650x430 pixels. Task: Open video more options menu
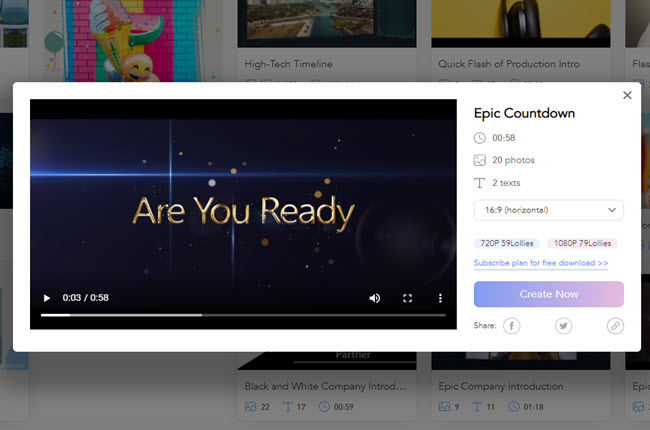tap(440, 298)
